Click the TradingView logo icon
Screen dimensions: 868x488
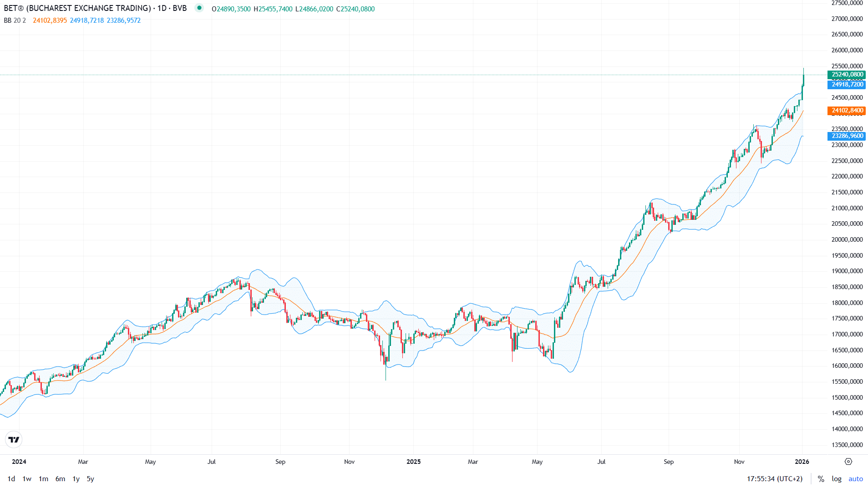coord(14,439)
